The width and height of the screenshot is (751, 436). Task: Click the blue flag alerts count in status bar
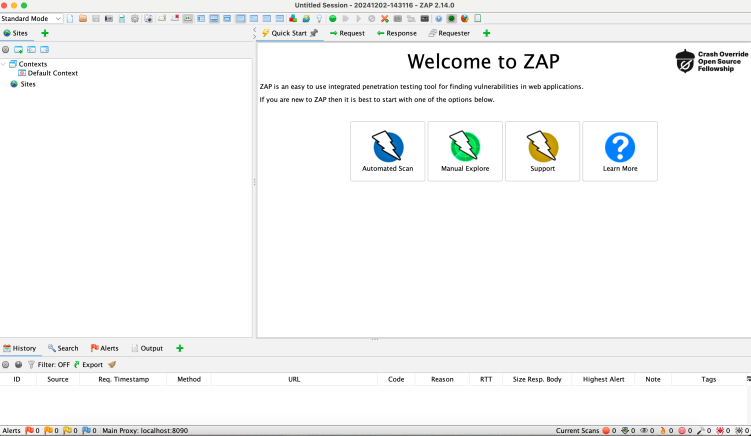(x=89, y=431)
